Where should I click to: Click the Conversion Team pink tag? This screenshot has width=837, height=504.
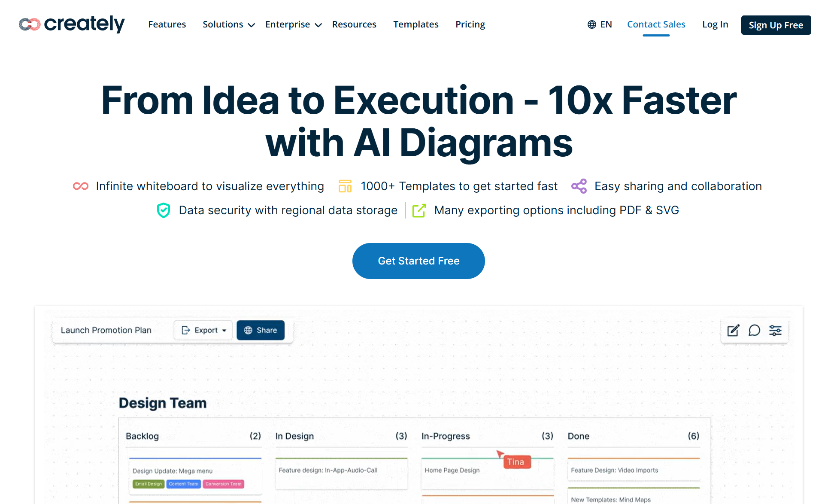(224, 484)
